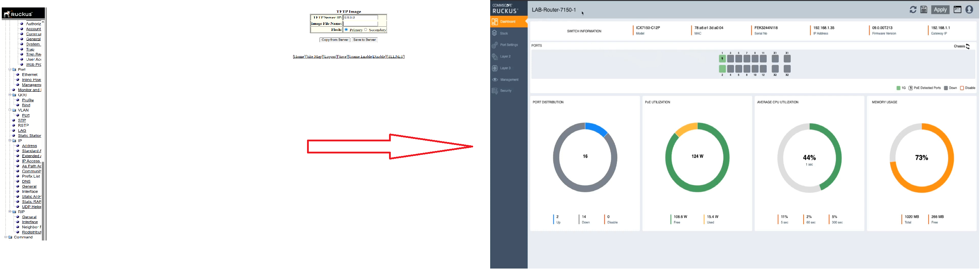The image size is (980, 276).
Task: Click the Image File Name input field
Action: 361,23
